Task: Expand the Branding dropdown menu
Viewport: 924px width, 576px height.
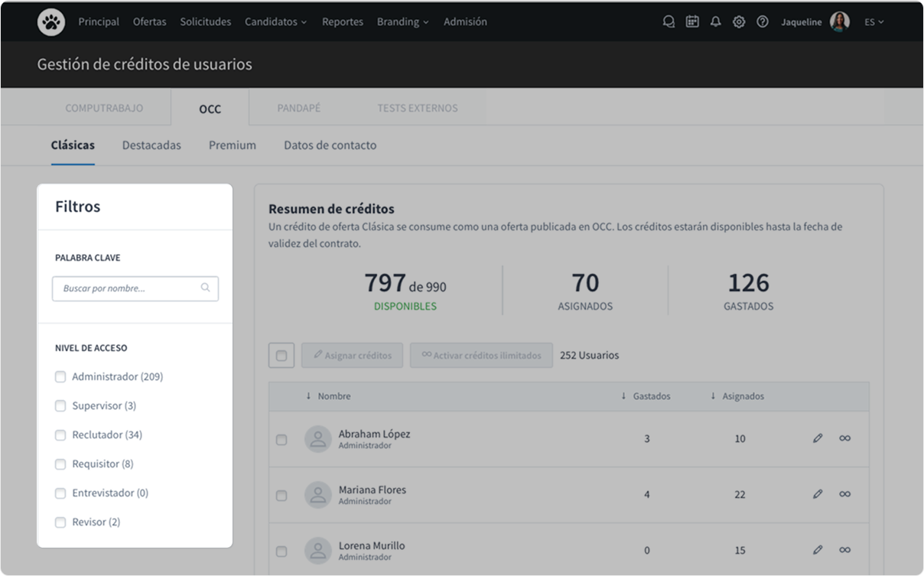Action: pyautogui.click(x=402, y=22)
